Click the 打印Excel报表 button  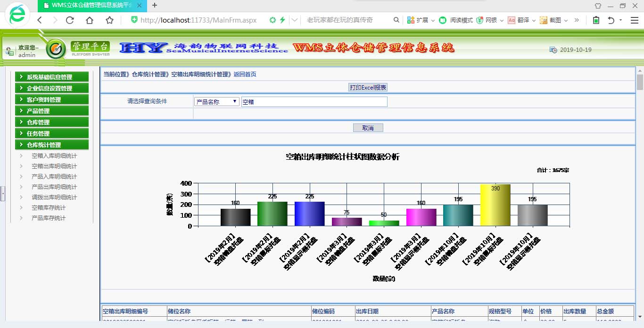click(x=368, y=88)
